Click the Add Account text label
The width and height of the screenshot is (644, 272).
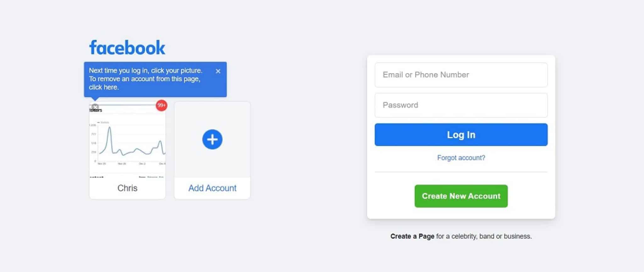point(212,188)
